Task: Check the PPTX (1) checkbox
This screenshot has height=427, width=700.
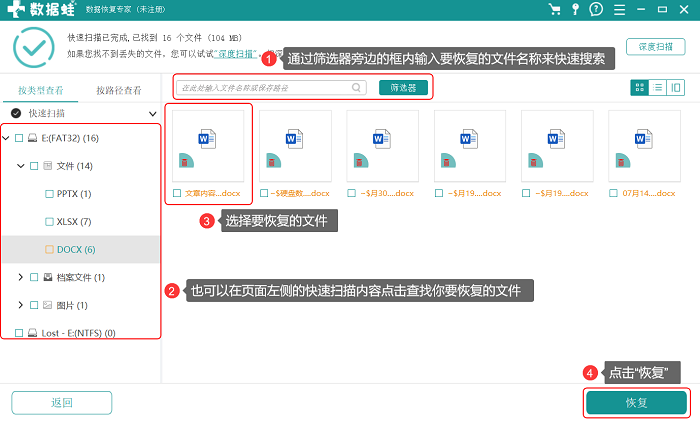Action: click(x=50, y=194)
